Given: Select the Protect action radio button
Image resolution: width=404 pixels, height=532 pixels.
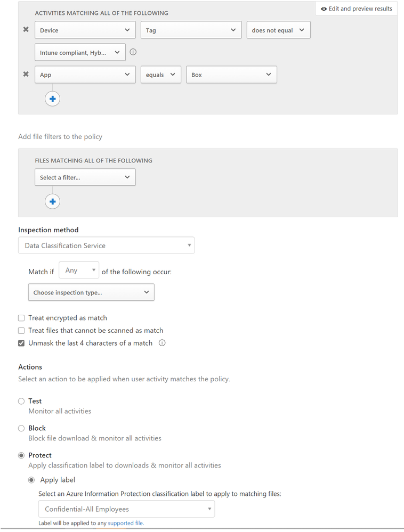Looking at the screenshot, I should pyautogui.click(x=21, y=455).
